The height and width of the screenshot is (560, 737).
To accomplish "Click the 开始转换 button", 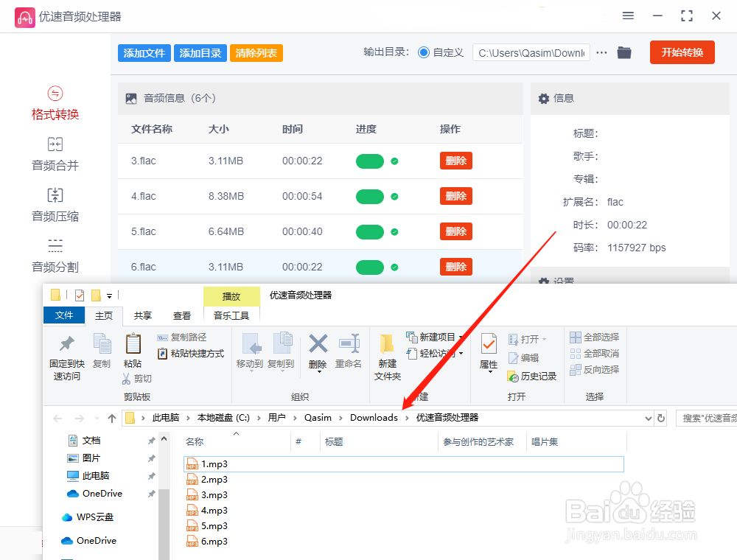I will pyautogui.click(x=682, y=52).
